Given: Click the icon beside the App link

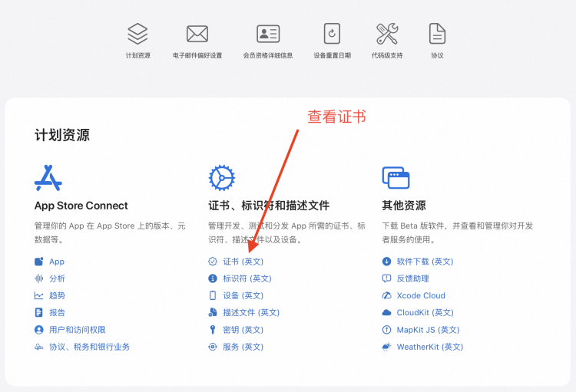Looking at the screenshot, I should click(39, 262).
